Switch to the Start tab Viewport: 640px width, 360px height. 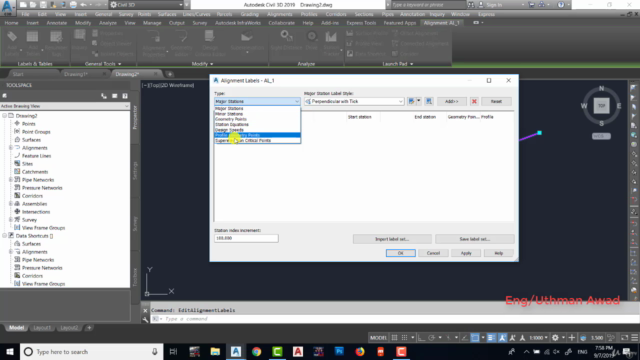[18, 74]
